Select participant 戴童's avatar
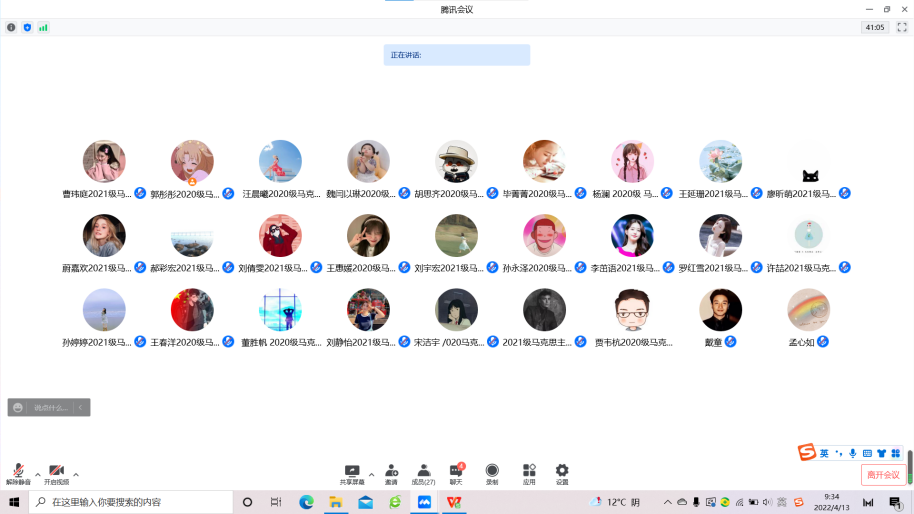This screenshot has height=514, width=914. [720, 310]
